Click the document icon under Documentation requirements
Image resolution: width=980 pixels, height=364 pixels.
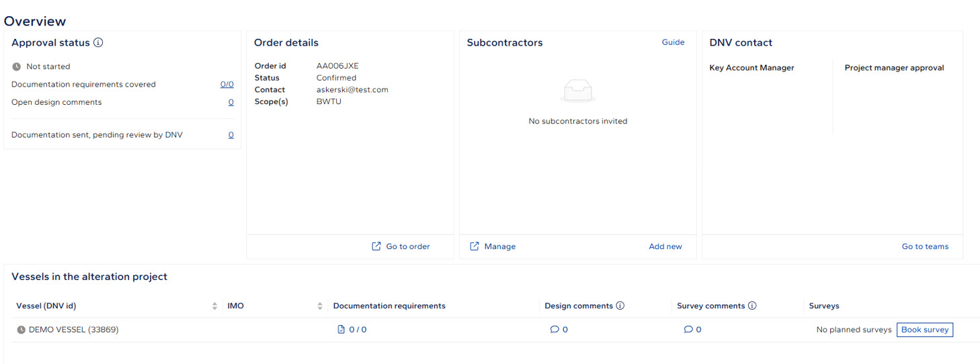pyautogui.click(x=341, y=330)
